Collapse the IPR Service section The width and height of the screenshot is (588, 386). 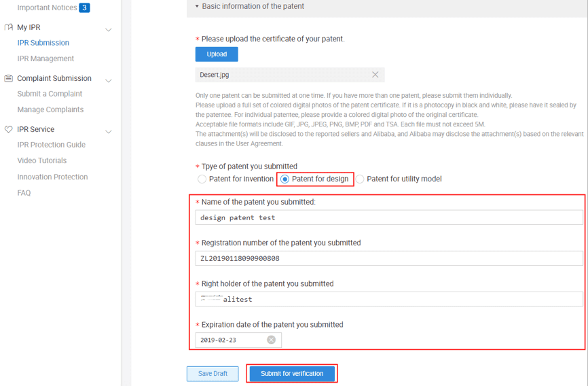[x=109, y=132]
